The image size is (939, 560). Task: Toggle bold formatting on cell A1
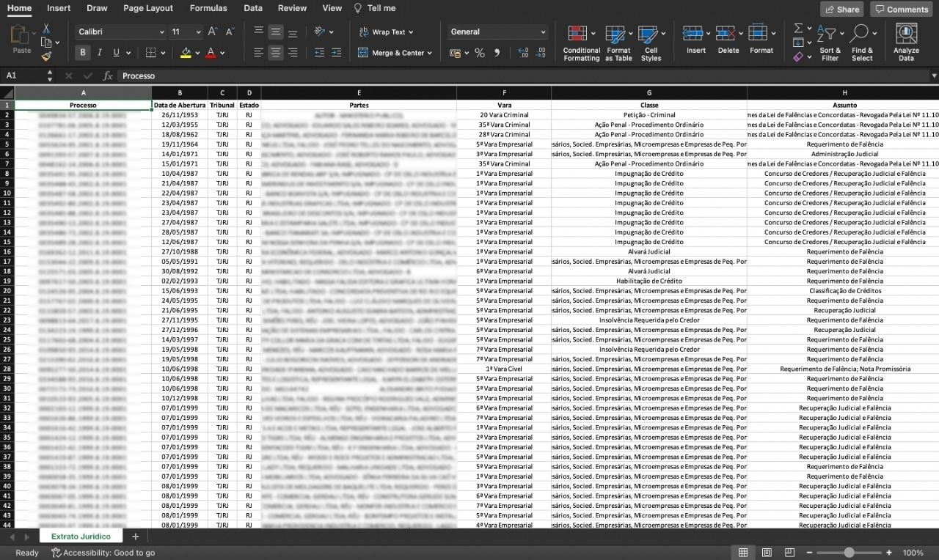tap(83, 53)
